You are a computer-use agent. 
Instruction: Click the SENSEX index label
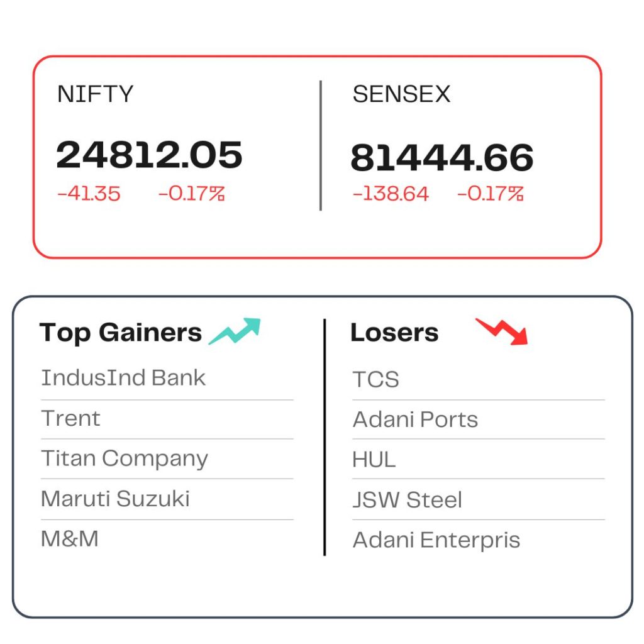[x=402, y=94]
